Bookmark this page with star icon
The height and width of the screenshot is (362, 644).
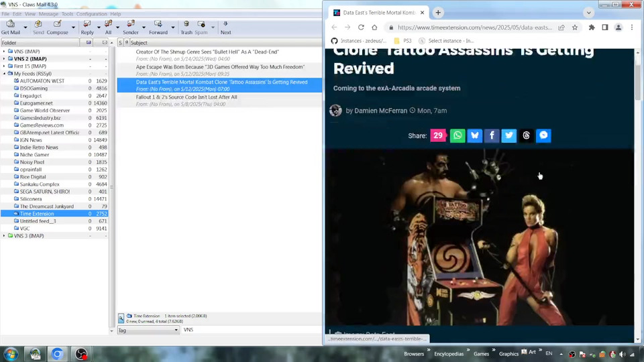(575, 27)
